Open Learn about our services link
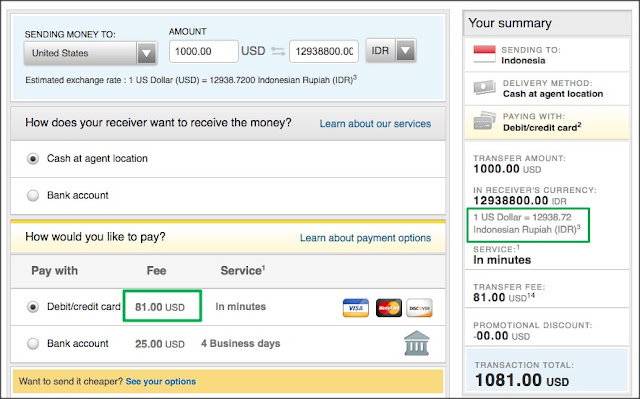Viewport: 640px width, 399px height. click(375, 124)
